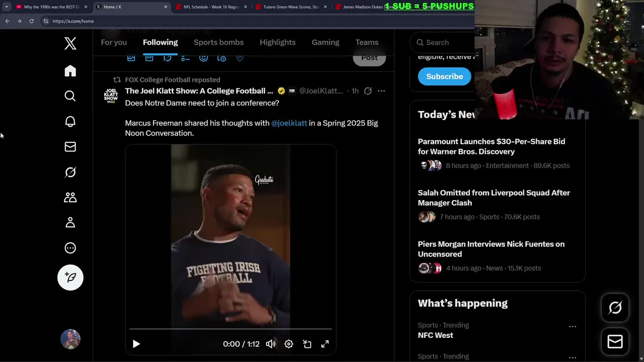644x362 pixels.
Task: Open Gaming timeline tab
Action: pos(326,42)
